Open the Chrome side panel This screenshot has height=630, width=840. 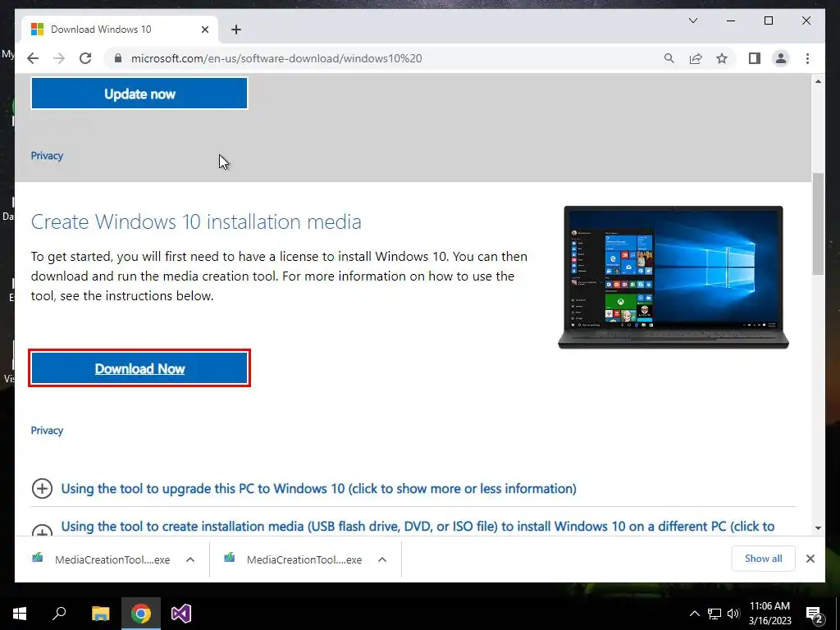(755, 58)
